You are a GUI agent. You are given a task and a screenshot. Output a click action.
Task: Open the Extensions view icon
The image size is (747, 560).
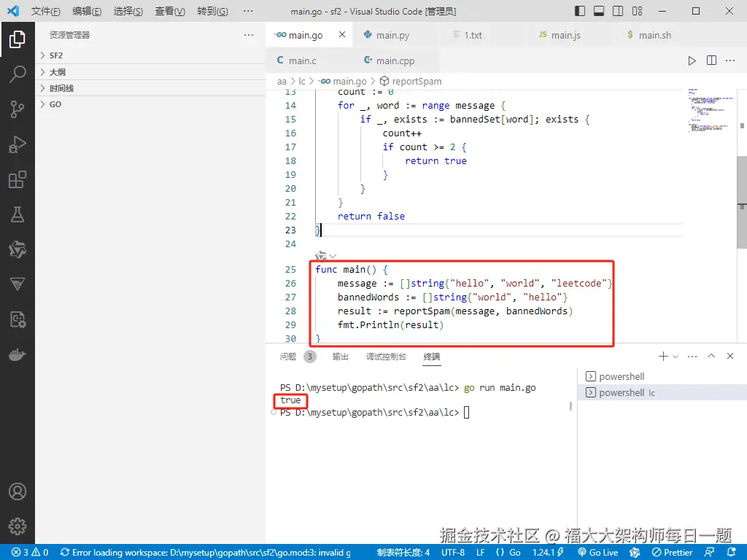click(18, 179)
